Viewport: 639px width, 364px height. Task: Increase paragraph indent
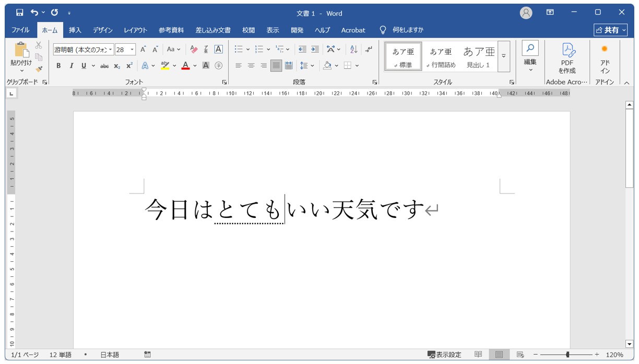click(x=315, y=50)
